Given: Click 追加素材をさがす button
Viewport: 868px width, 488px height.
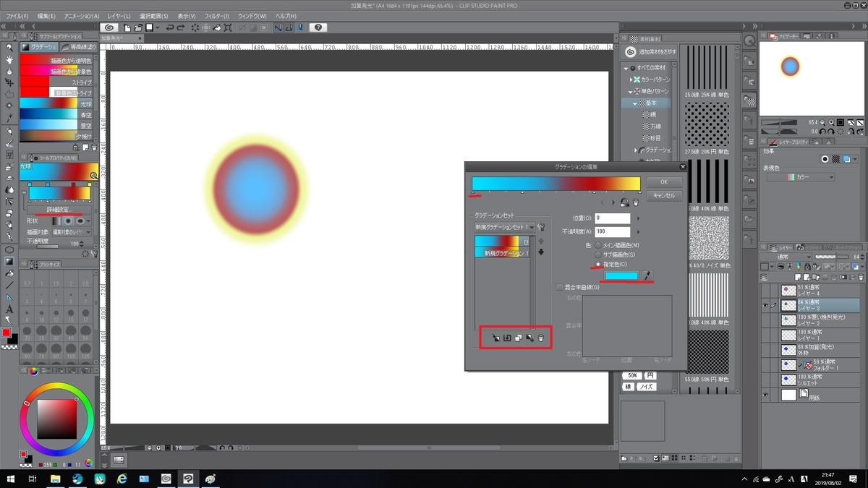Looking at the screenshot, I should pos(650,53).
